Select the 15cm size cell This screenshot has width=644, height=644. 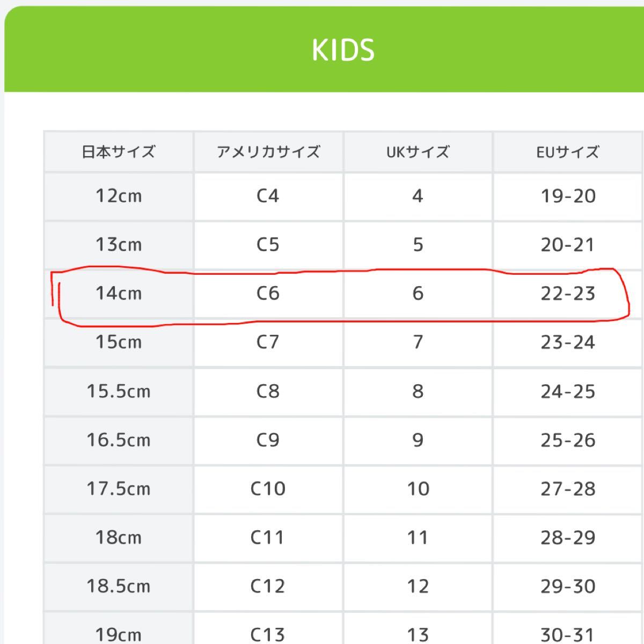(119, 342)
